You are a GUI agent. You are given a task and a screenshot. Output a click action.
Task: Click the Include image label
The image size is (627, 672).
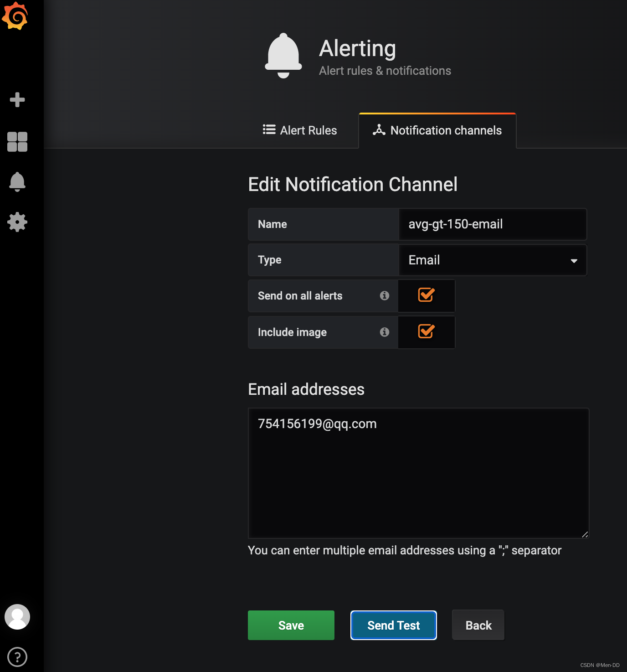(293, 332)
